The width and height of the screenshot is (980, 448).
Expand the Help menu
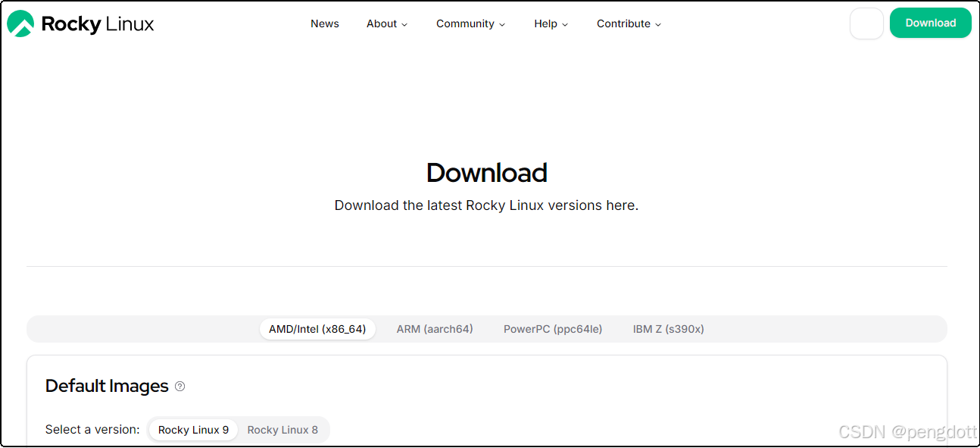[x=551, y=23]
